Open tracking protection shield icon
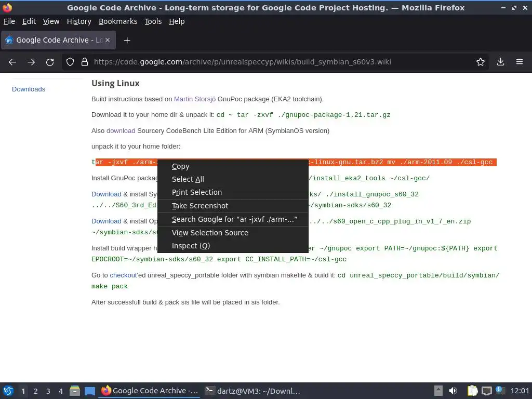 [x=70, y=62]
